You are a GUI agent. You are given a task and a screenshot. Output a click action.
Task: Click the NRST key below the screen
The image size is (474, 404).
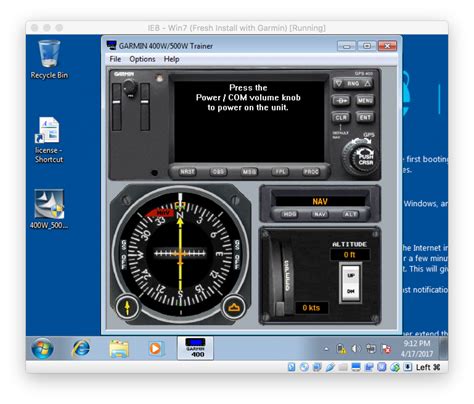(x=187, y=172)
